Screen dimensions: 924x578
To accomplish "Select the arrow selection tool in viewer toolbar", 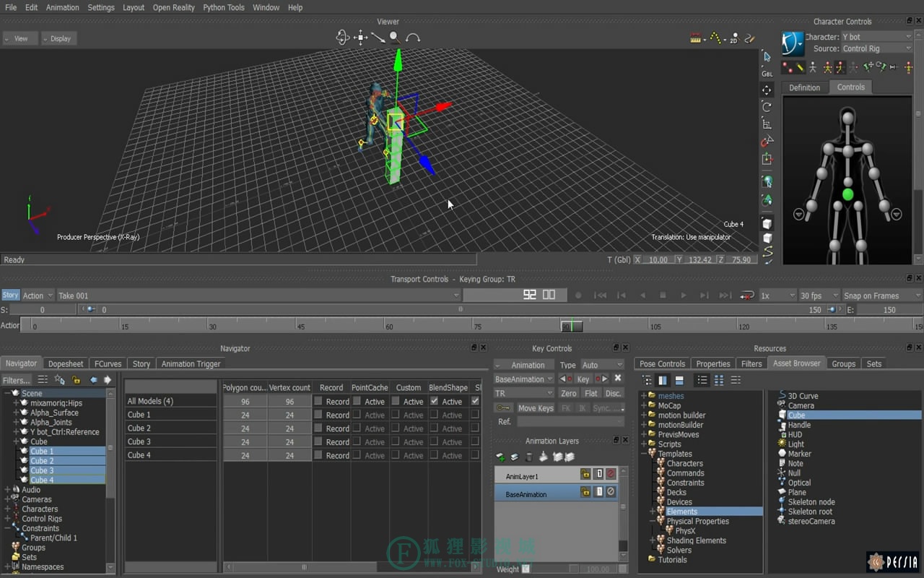I will (x=767, y=56).
